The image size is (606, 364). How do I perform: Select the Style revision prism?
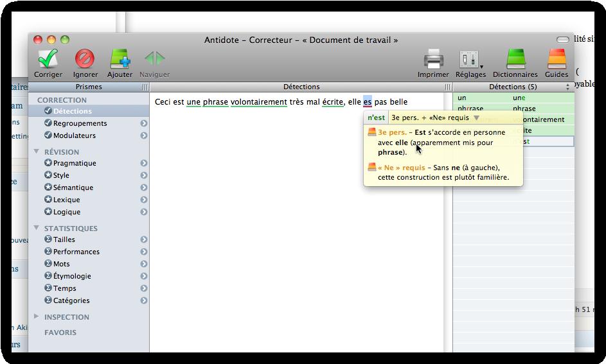point(61,175)
